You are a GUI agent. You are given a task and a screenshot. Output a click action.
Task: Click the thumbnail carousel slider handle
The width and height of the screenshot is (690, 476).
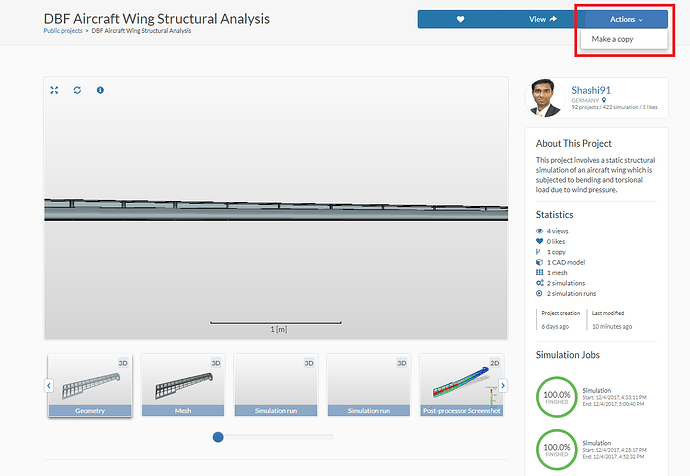[218, 436]
